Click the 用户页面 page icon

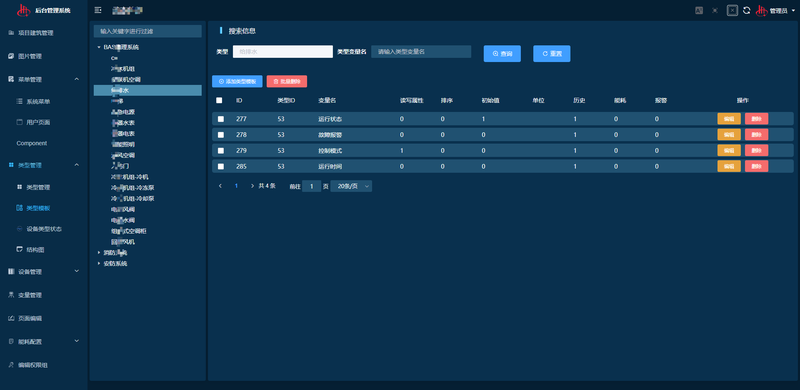pos(19,123)
